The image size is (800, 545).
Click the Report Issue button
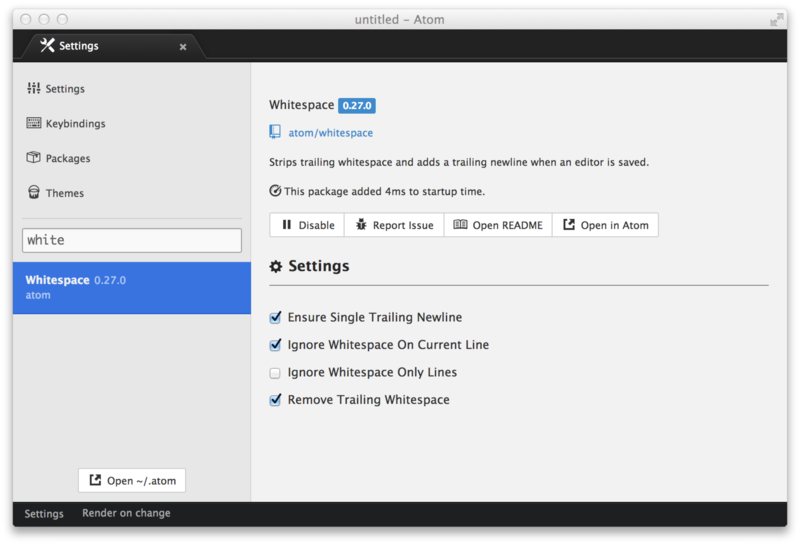coord(394,225)
